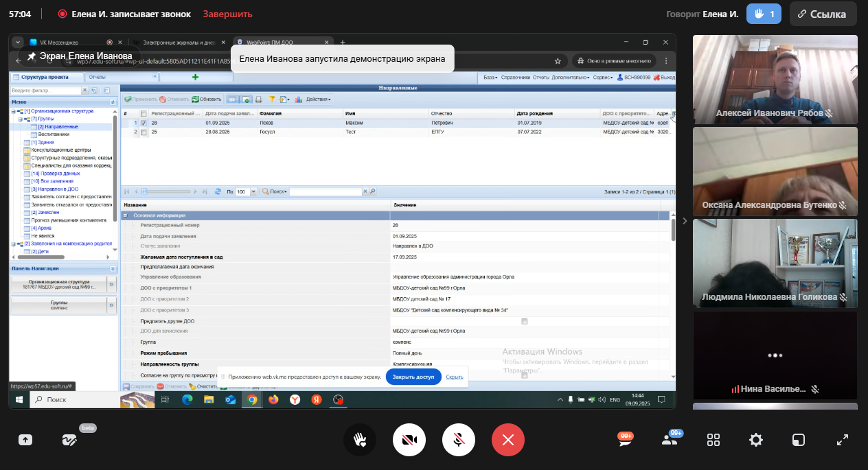868x470 pixels.
Task: Click the Ссылка button to copy call link
Action: point(823,14)
